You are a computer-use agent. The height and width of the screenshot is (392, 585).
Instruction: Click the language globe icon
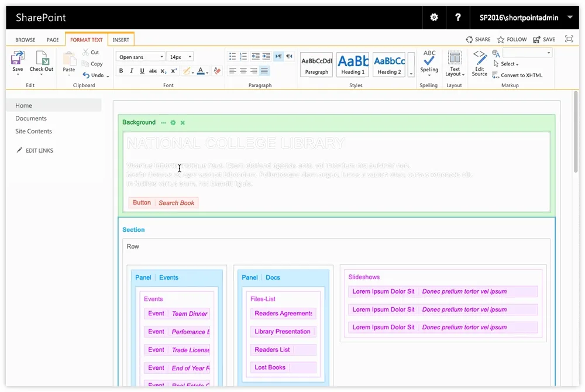[496, 53]
